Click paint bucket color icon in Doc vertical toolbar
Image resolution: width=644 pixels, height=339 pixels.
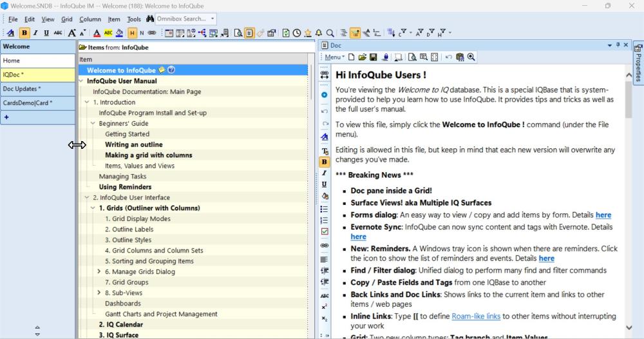click(325, 196)
